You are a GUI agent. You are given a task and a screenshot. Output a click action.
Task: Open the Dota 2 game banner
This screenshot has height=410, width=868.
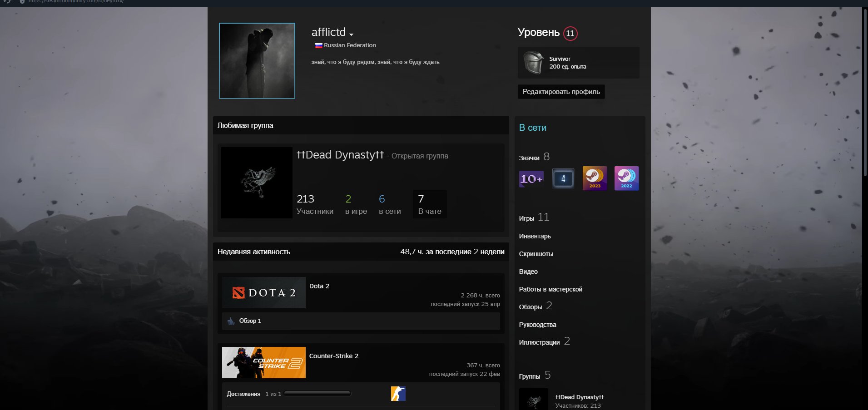click(x=264, y=292)
